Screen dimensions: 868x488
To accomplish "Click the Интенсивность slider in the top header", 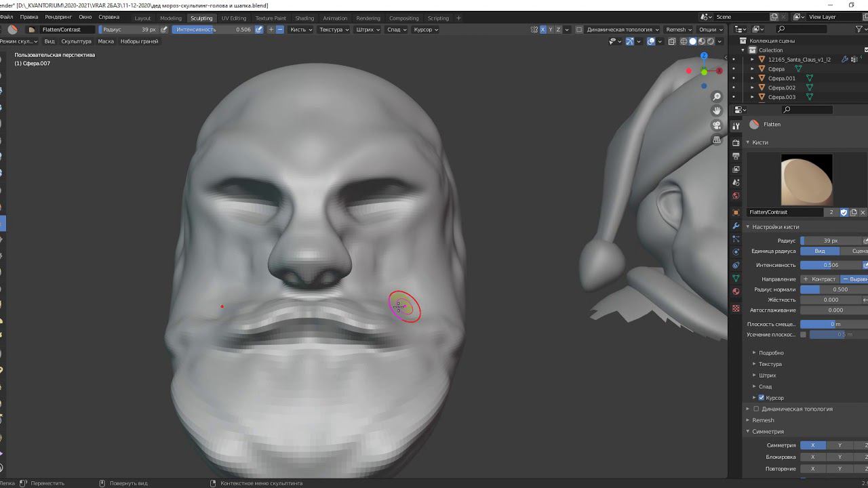I will [213, 30].
